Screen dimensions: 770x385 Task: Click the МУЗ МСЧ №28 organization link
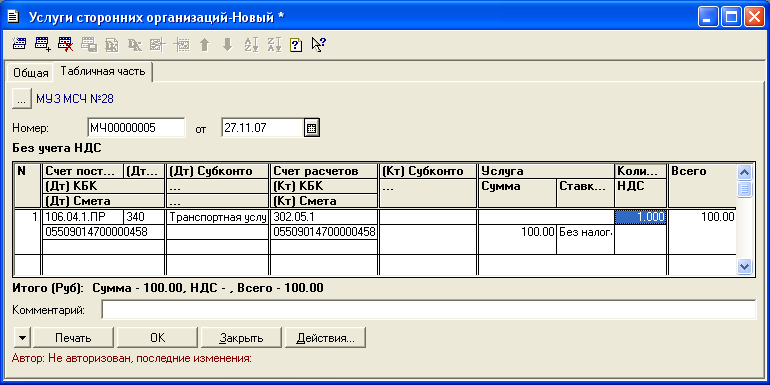tap(75, 99)
